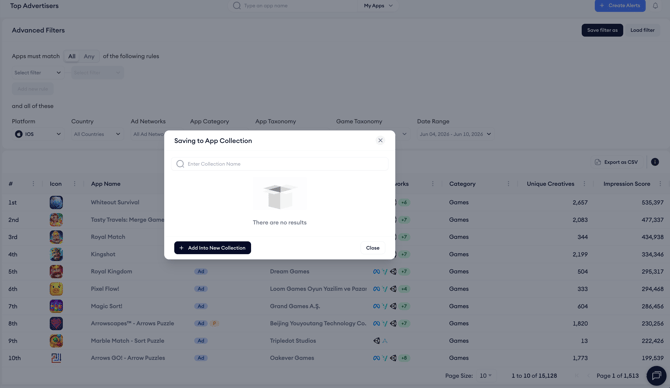Click Load filter button
Screen dimensions: 670x388
tap(642, 30)
